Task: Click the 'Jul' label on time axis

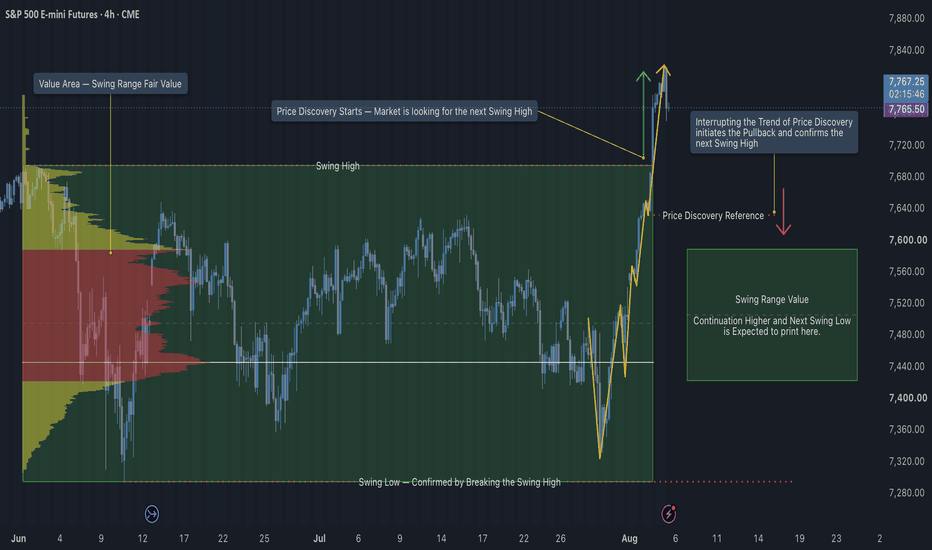Action: 319,538
